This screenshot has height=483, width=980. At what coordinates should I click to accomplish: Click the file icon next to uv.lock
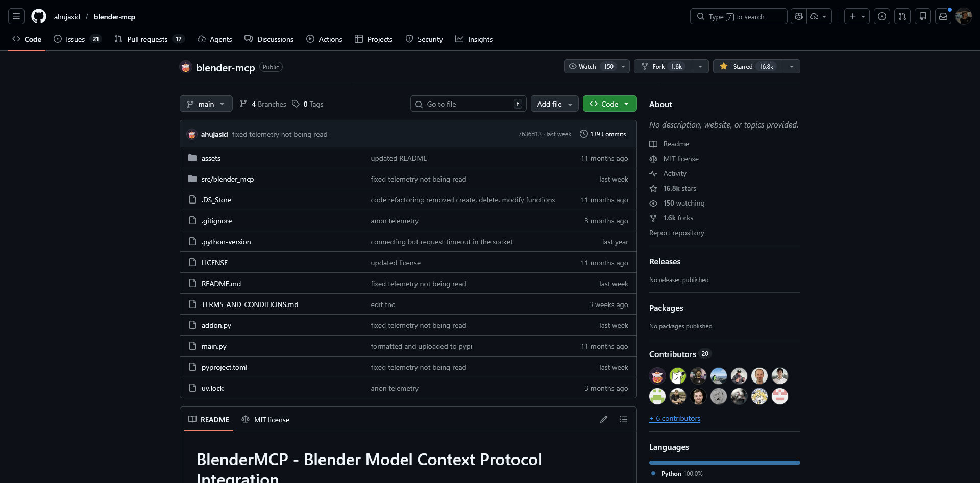point(192,388)
